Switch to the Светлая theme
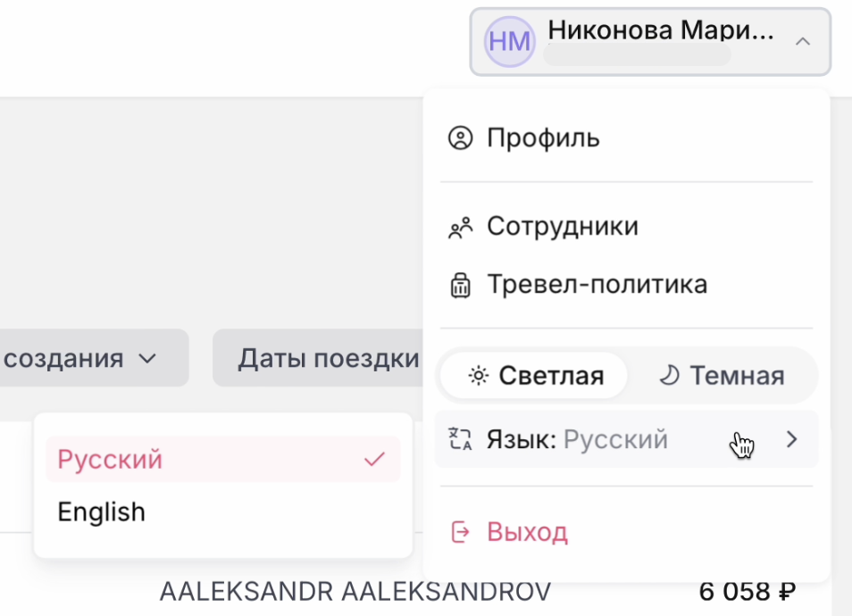 536,376
